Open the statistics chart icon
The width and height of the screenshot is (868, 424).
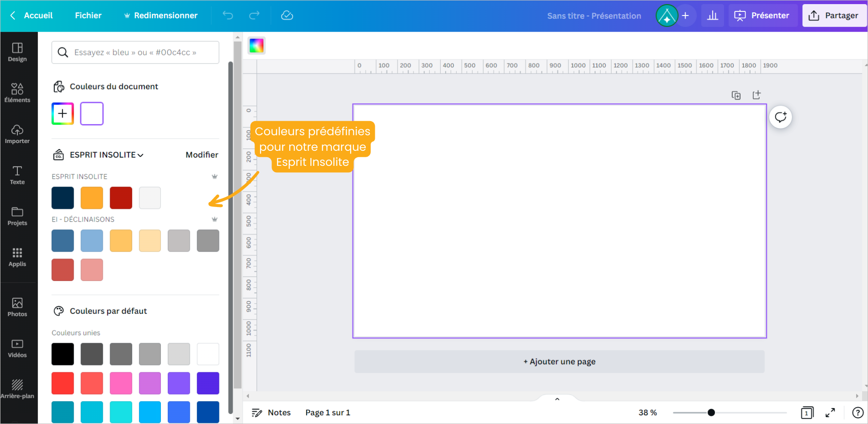tap(712, 16)
